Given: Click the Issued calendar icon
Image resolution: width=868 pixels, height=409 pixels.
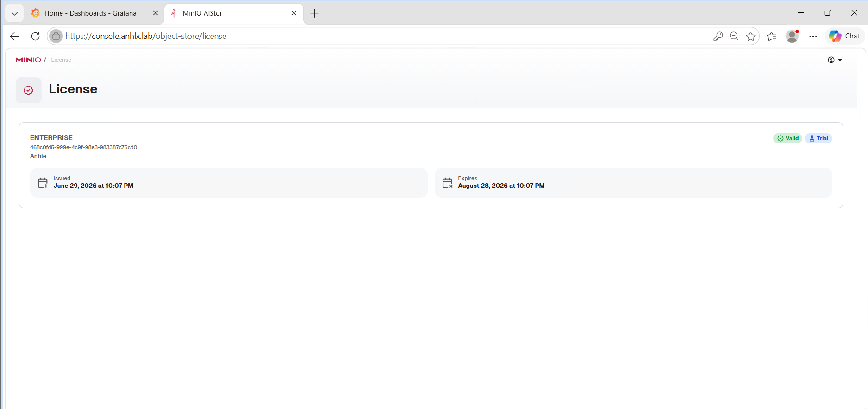Looking at the screenshot, I should [x=43, y=183].
